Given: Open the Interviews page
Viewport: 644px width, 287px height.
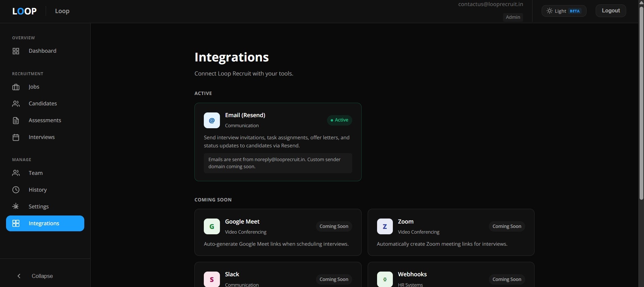Looking at the screenshot, I should click(x=45, y=137).
